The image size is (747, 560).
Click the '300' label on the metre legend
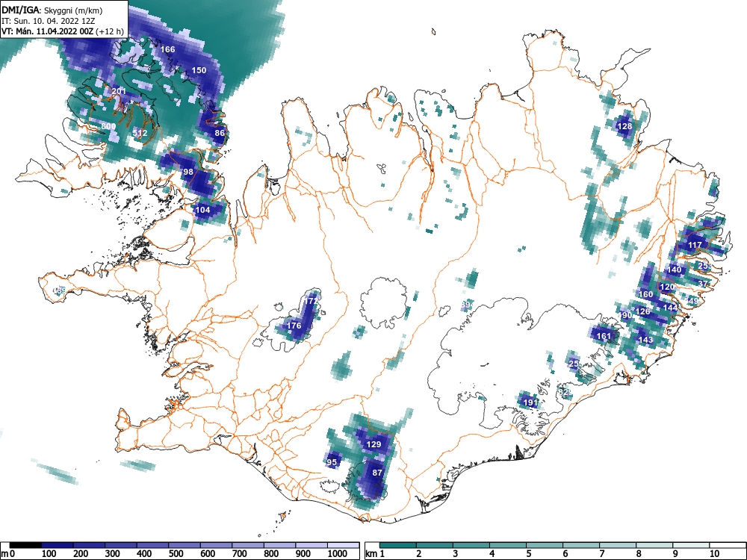tap(113, 553)
